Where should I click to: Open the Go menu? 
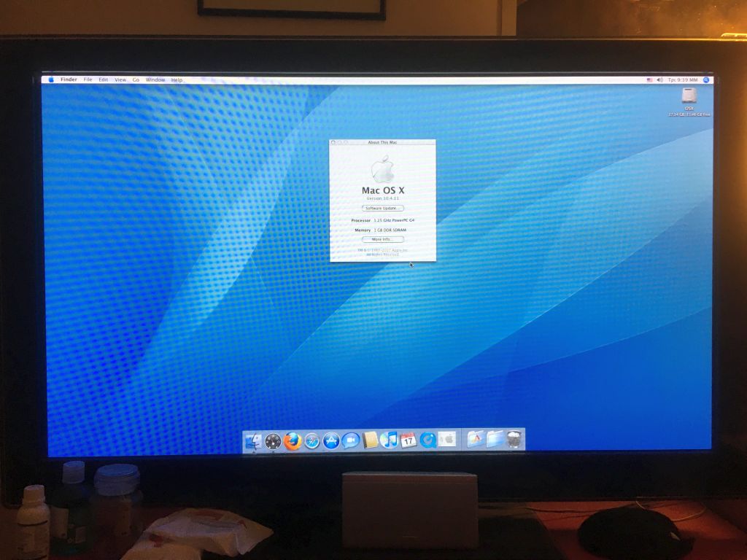(136, 80)
